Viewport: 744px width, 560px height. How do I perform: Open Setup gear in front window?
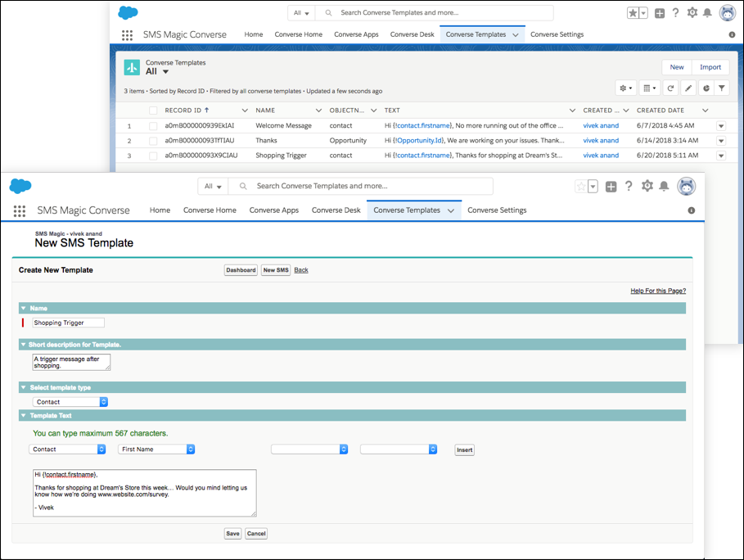[647, 186]
